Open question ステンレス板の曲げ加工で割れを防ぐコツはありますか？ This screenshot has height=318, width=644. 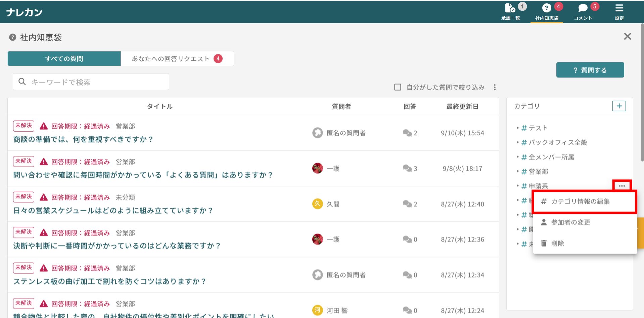(109, 281)
